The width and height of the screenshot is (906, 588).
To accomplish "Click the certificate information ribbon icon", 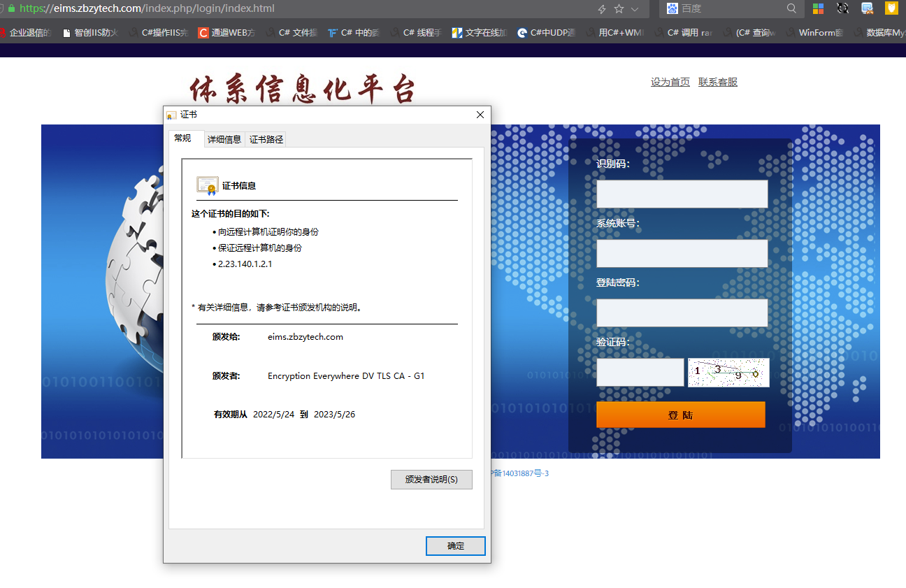I will click(207, 185).
